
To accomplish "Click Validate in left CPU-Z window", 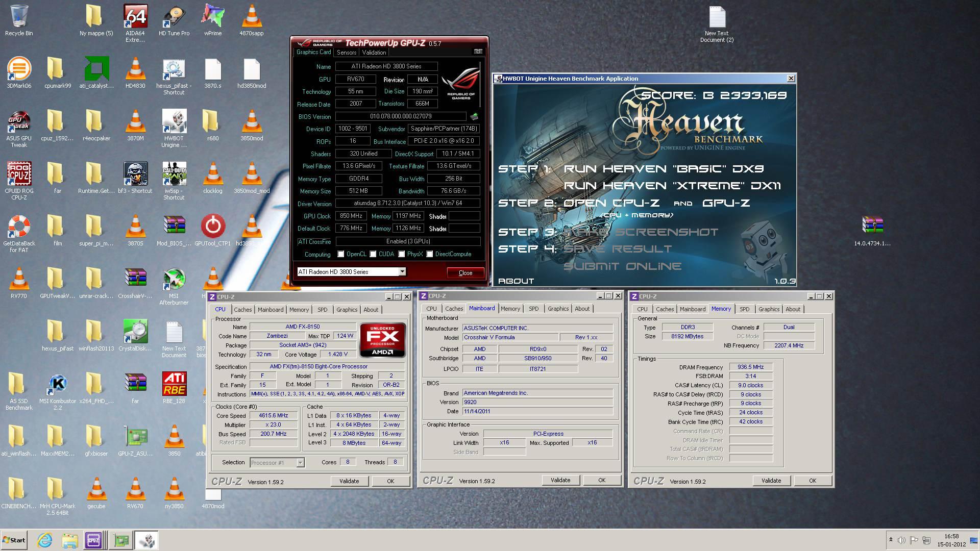I will (349, 481).
